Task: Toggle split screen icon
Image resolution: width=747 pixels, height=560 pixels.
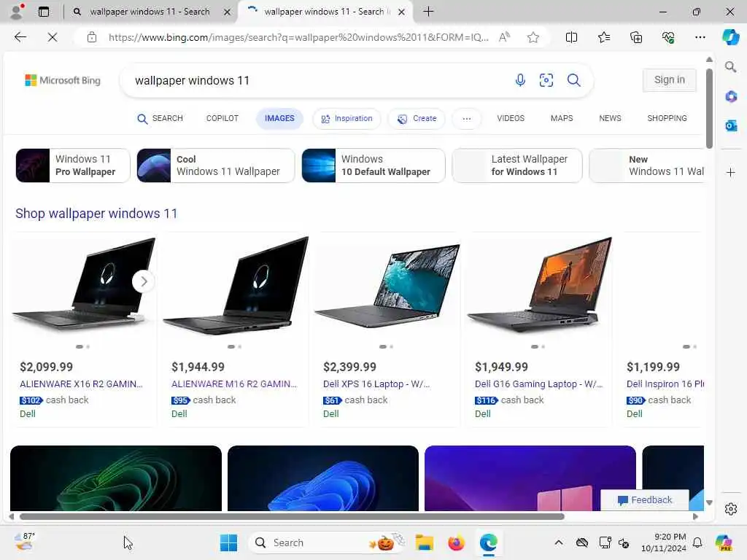Action: pyautogui.click(x=571, y=37)
